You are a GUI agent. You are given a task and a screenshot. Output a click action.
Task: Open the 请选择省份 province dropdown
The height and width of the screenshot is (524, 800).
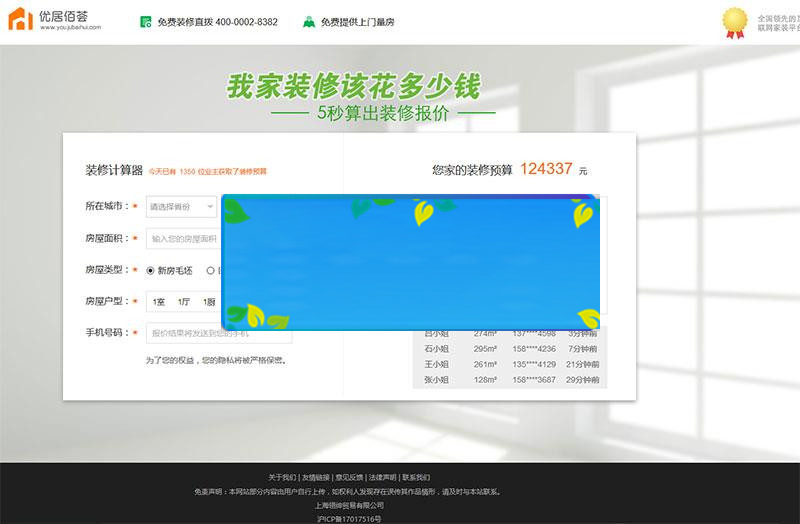tap(181, 207)
